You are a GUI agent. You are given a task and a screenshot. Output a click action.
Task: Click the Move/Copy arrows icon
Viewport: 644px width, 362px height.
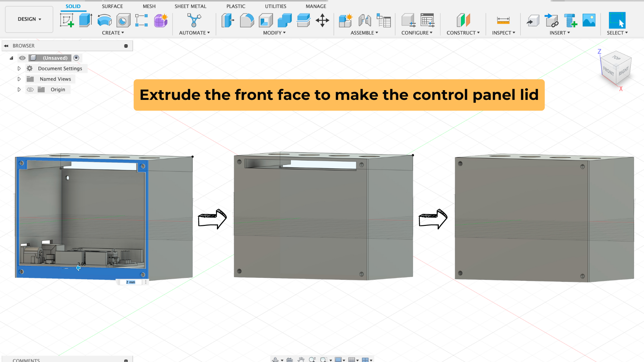tap(322, 20)
